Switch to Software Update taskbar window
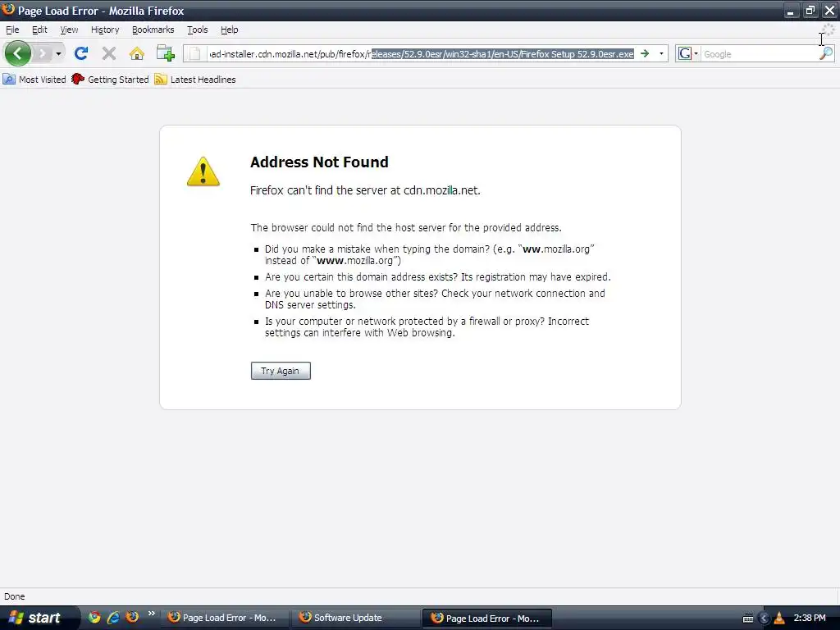Screen dimensions: 840x630 click(x=356, y=618)
